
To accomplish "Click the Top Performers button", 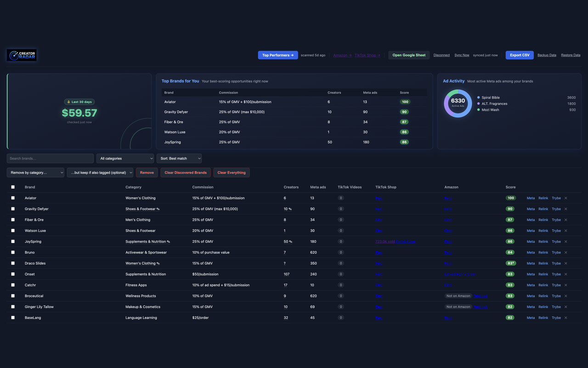I will pyautogui.click(x=278, y=55).
